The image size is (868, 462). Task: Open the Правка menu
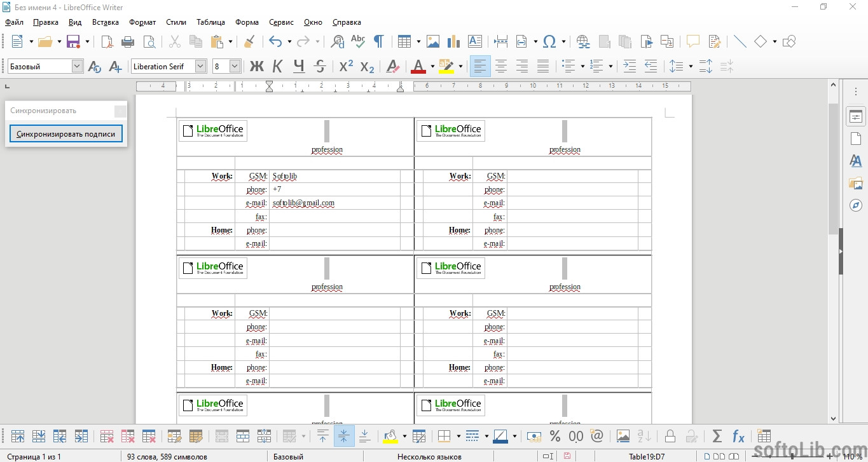coord(46,22)
